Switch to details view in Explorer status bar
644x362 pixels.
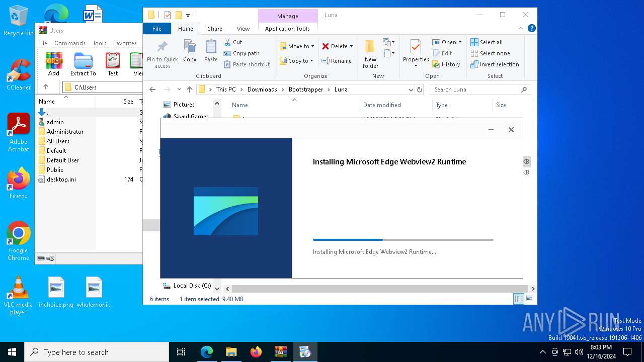(519, 299)
